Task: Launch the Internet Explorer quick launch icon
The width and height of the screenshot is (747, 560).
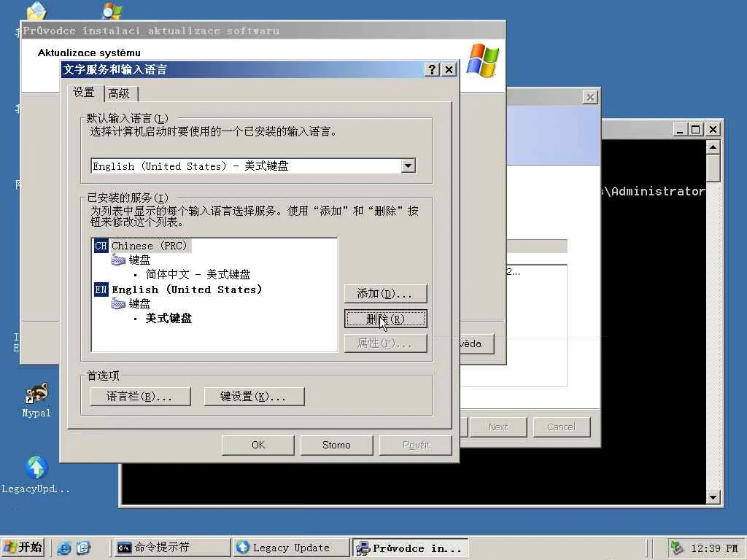Action: 64,548
